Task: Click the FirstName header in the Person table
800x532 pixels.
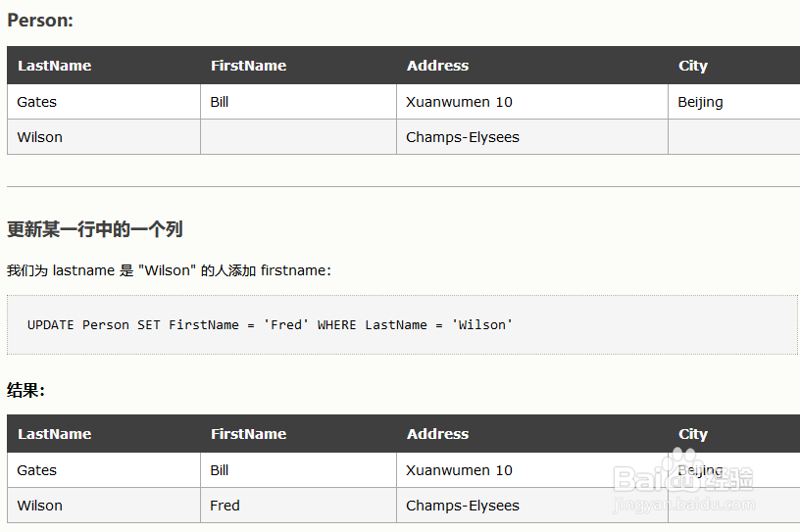Action: pyautogui.click(x=248, y=66)
